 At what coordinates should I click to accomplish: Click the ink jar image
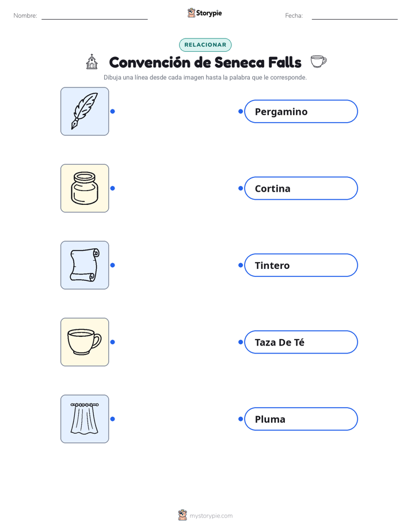[85, 188]
